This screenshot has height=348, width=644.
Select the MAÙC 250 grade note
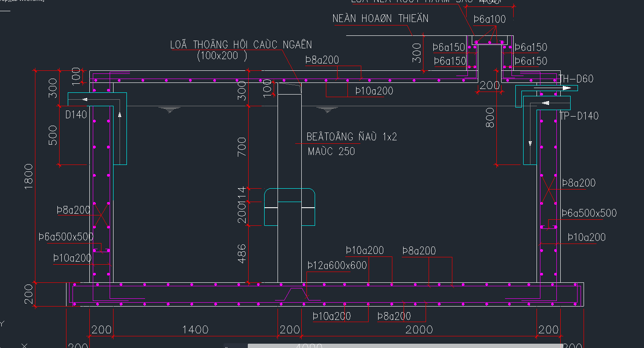coord(331,151)
